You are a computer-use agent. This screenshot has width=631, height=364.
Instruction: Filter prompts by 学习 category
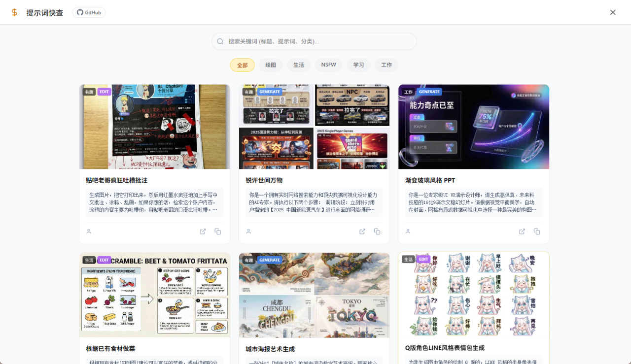[x=358, y=65]
